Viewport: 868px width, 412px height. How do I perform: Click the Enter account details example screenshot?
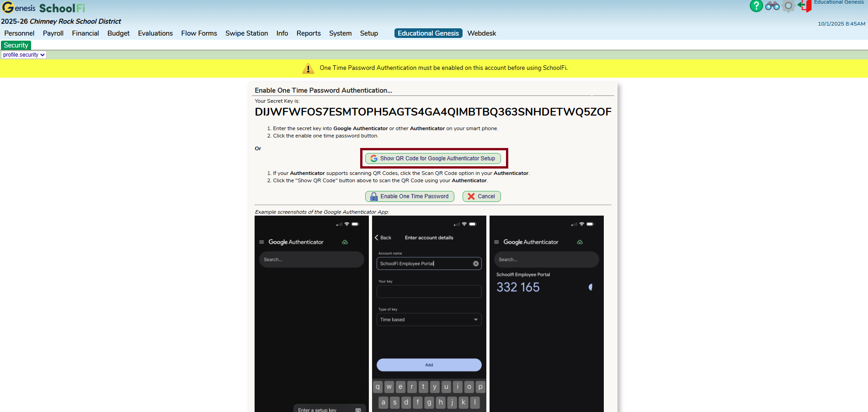(429, 314)
